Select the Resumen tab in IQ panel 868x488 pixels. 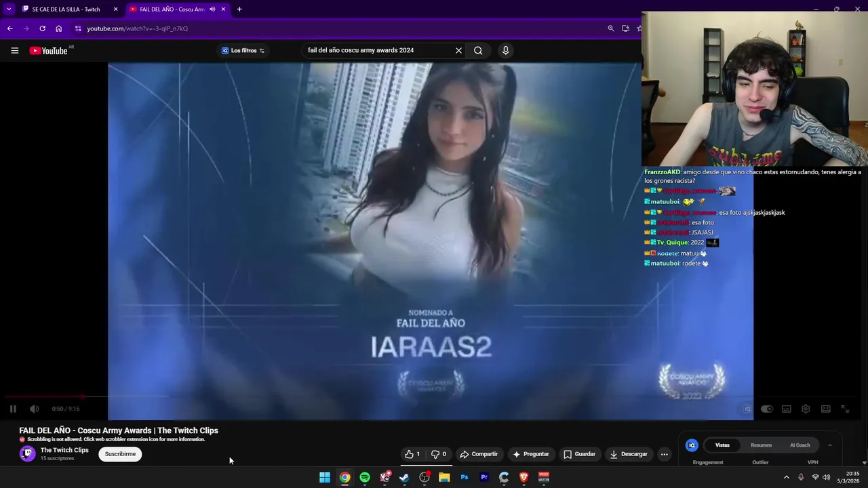761,445
